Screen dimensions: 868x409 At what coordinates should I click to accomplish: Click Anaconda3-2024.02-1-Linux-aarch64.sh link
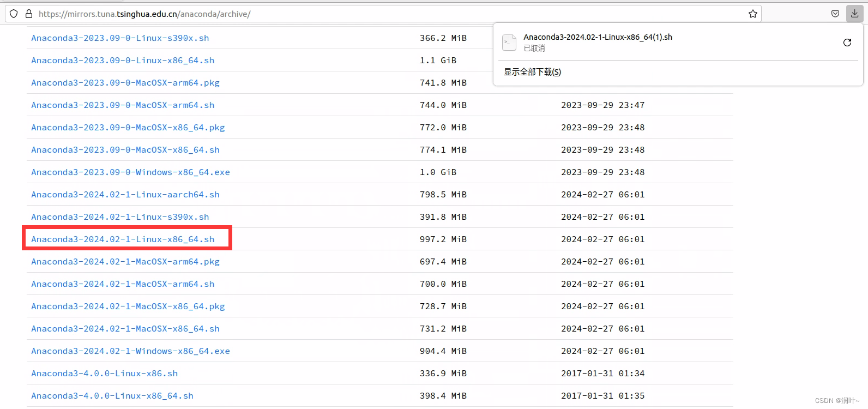(125, 195)
